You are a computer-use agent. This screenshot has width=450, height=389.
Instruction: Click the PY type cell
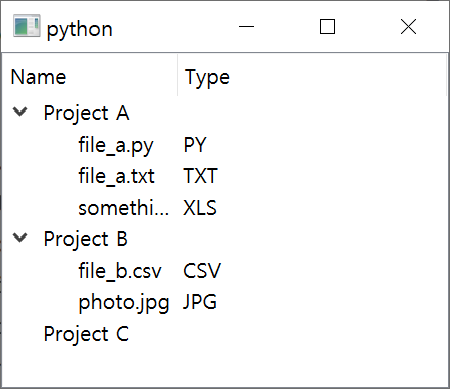pos(195,145)
